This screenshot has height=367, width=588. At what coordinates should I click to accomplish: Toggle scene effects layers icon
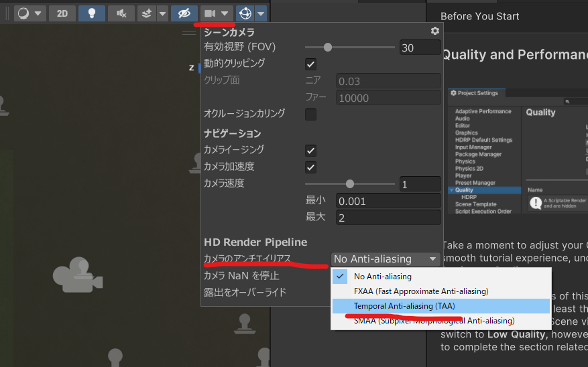[x=148, y=13]
